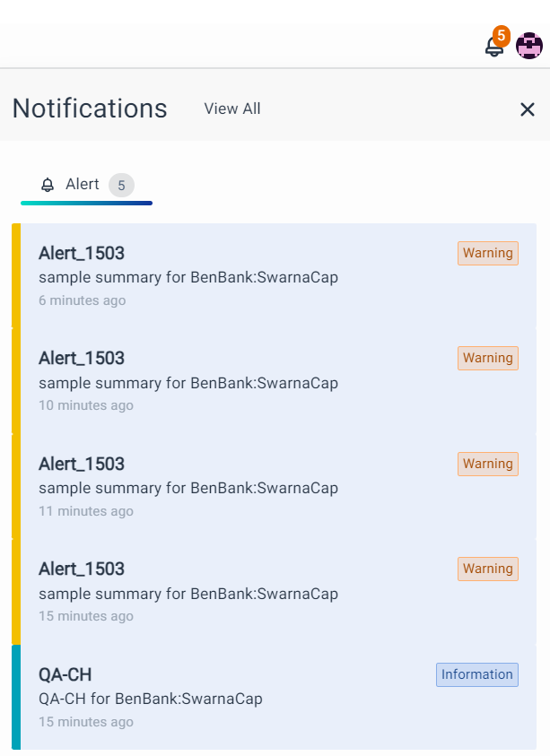
Task: Close the Notifications panel
Action: click(528, 109)
